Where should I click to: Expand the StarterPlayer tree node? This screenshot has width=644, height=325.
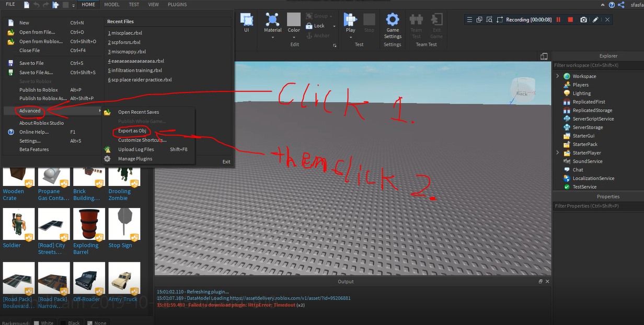click(x=557, y=153)
